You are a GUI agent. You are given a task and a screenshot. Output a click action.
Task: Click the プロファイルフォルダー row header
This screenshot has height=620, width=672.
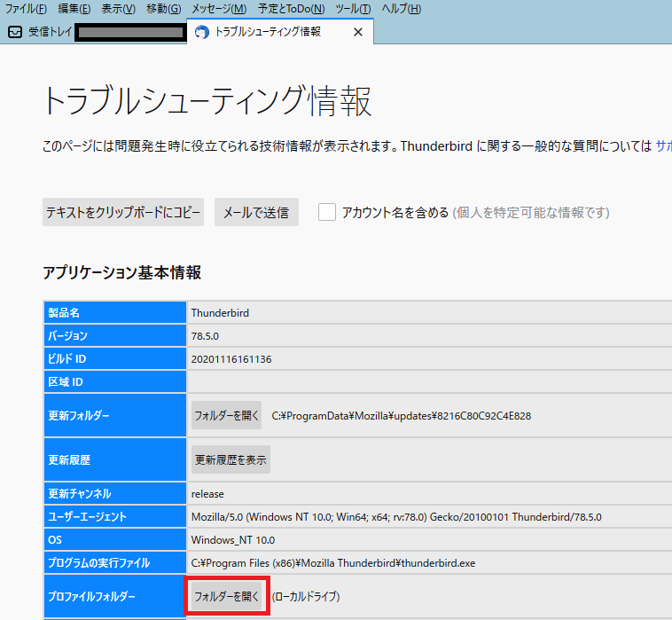pyautogui.click(x=115, y=596)
